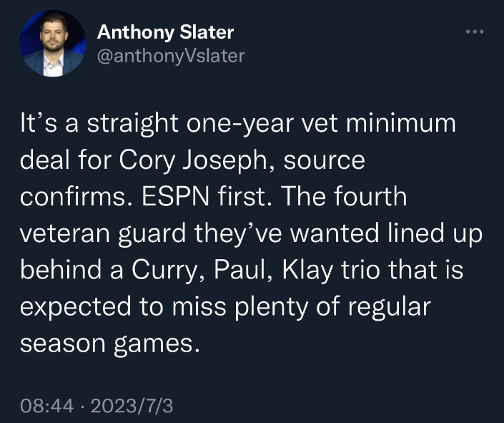Click the words "season games." ending the tweet
Image resolution: width=504 pixels, height=423 pixels.
(x=110, y=344)
